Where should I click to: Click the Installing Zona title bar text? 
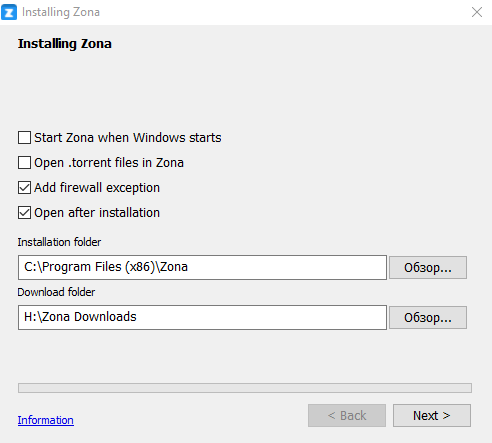tap(61, 12)
